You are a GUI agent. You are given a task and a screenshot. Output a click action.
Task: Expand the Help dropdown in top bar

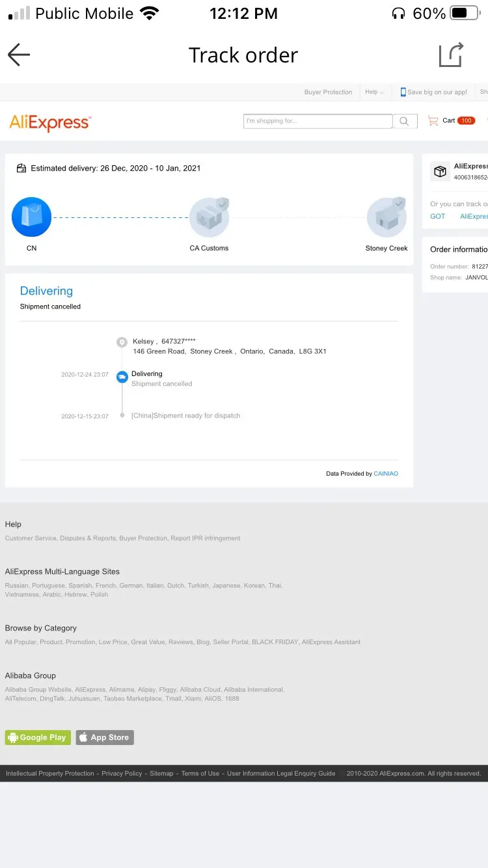374,92
